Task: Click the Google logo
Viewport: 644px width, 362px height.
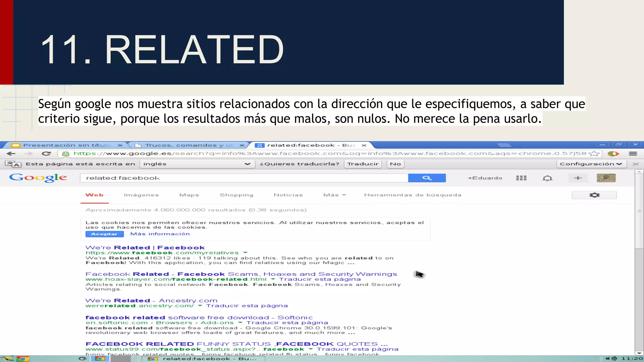Action: (38, 178)
